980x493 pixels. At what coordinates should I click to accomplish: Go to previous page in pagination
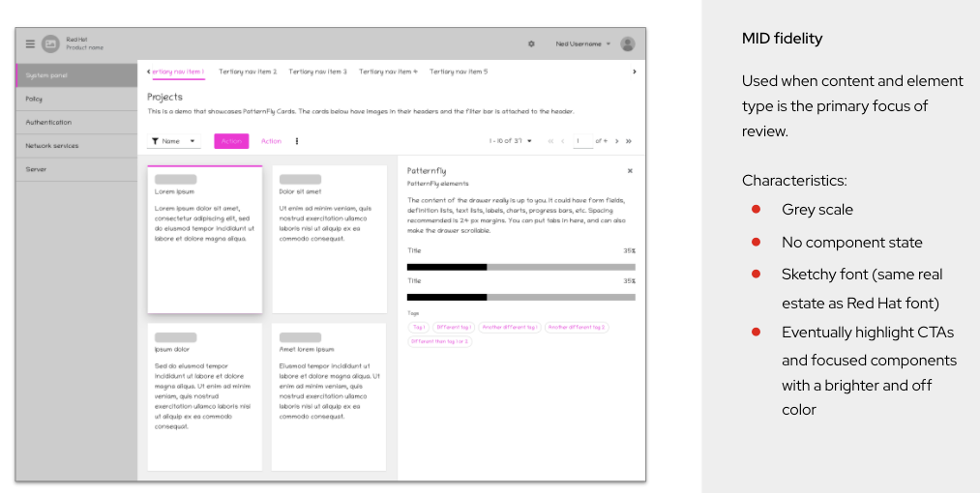[x=562, y=141]
